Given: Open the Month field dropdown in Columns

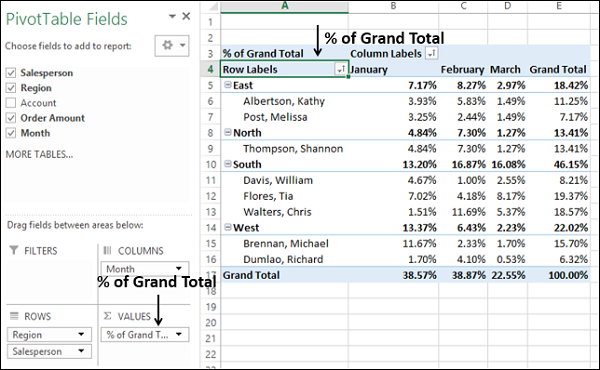Looking at the screenshot, I should [x=178, y=269].
